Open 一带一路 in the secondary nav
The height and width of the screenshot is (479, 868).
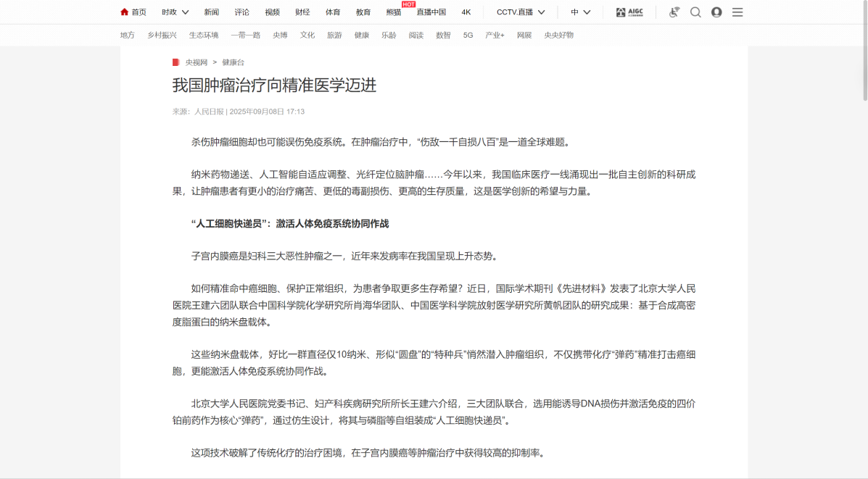tap(246, 35)
